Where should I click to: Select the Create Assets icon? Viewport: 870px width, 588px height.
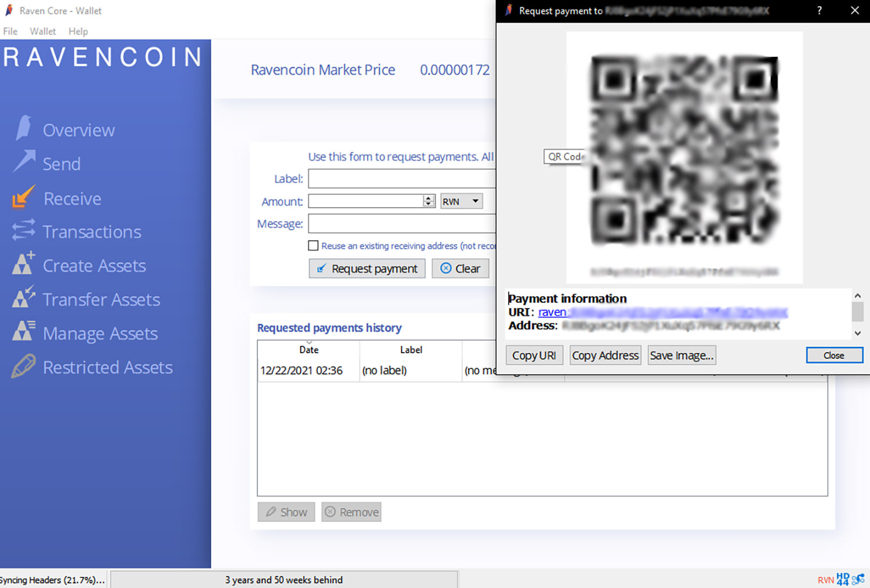coord(23,264)
